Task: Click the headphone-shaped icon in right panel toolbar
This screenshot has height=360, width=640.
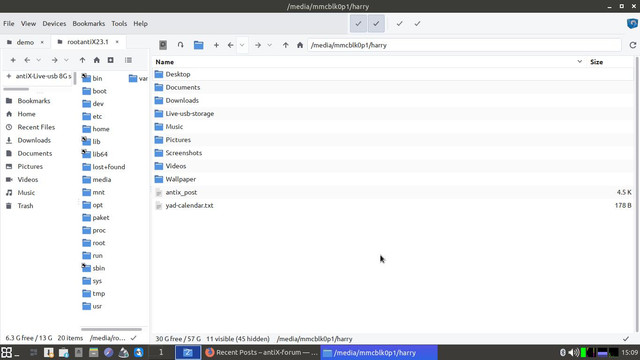Action: (x=180, y=45)
